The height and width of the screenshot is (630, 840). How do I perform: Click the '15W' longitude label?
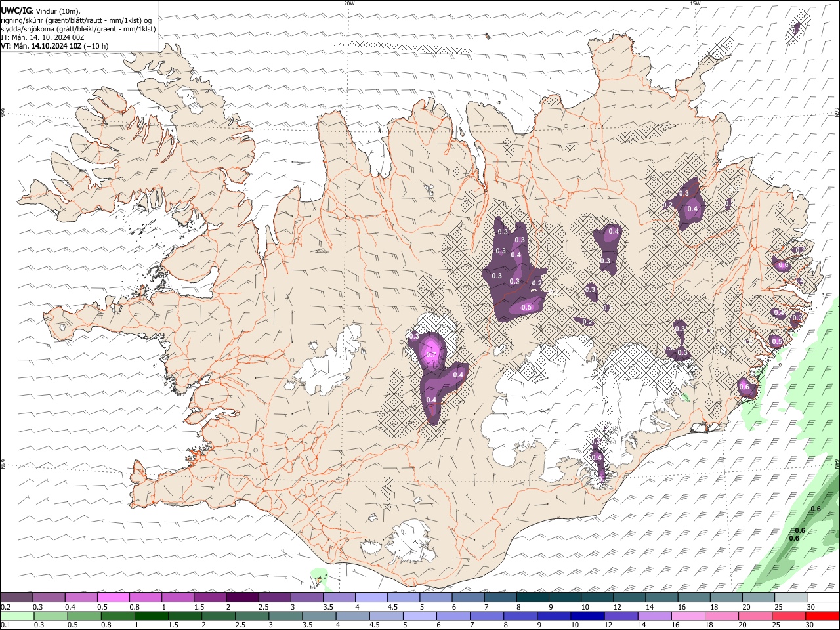tap(695, 3)
